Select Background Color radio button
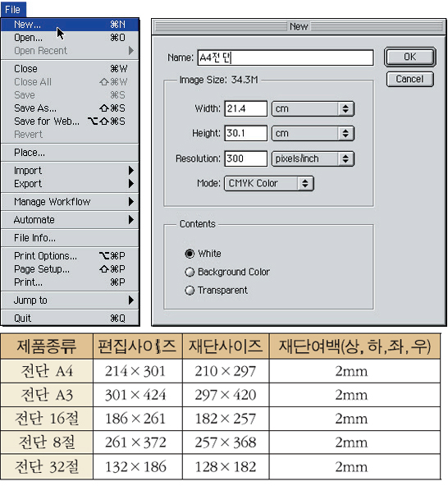448x486 pixels. click(x=190, y=272)
